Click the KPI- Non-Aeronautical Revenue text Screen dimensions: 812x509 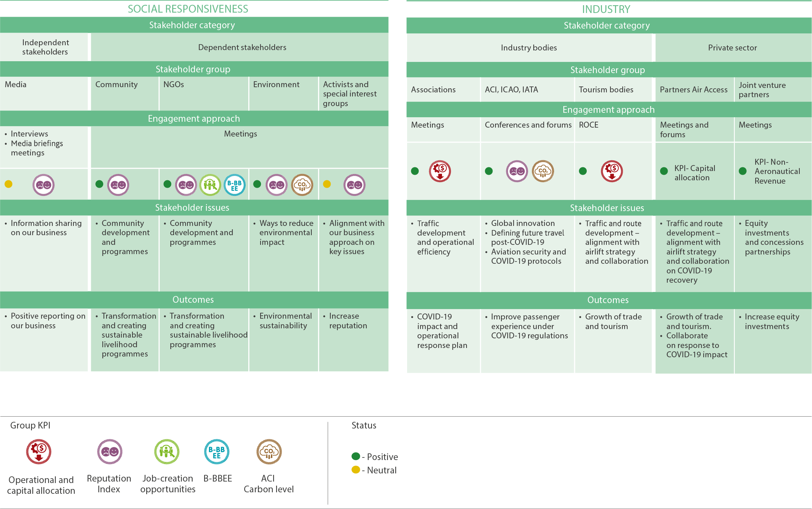777,171
